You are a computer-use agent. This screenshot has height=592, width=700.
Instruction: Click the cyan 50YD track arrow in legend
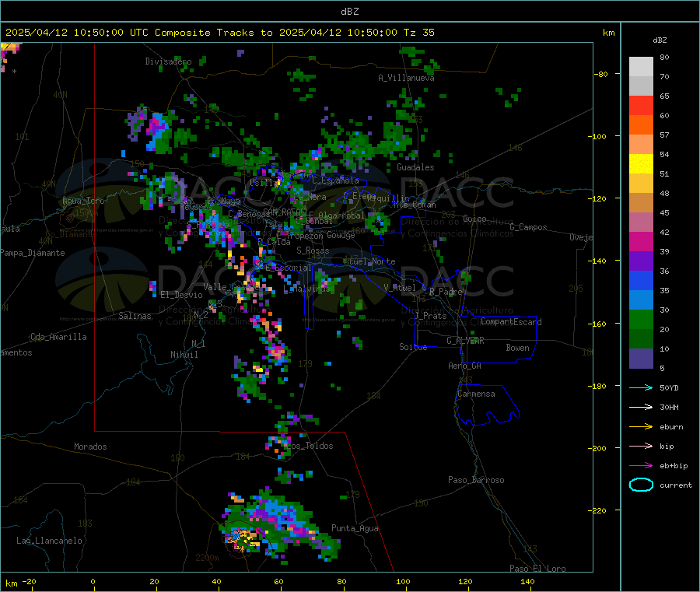tap(641, 387)
